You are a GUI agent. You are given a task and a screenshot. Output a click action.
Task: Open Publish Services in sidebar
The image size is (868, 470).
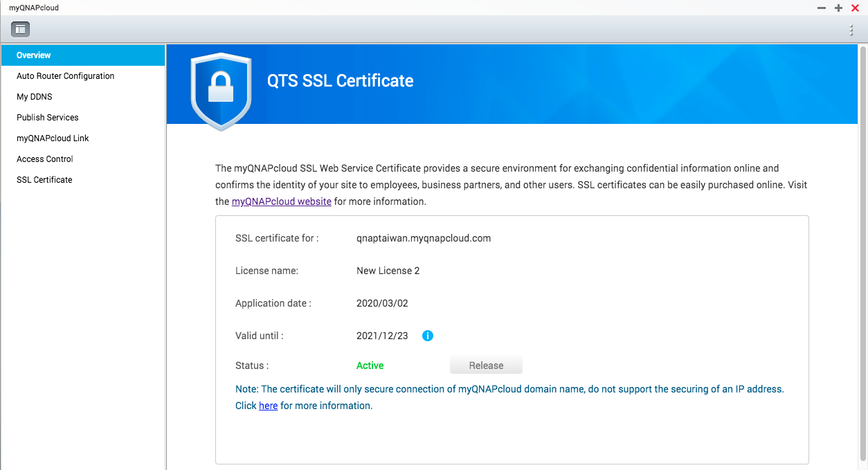[48, 118]
